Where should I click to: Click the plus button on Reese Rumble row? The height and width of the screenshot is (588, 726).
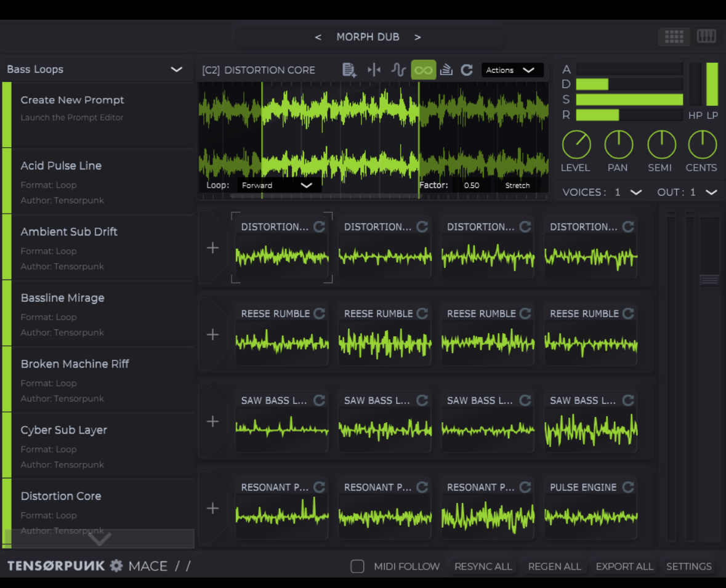(212, 334)
